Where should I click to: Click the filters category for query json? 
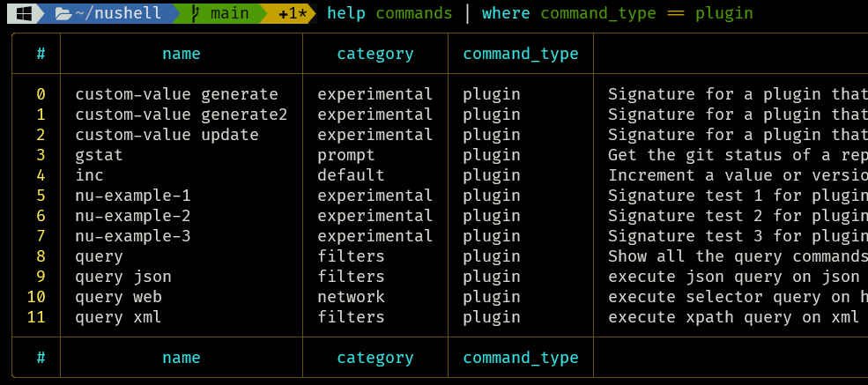pyautogui.click(x=351, y=277)
